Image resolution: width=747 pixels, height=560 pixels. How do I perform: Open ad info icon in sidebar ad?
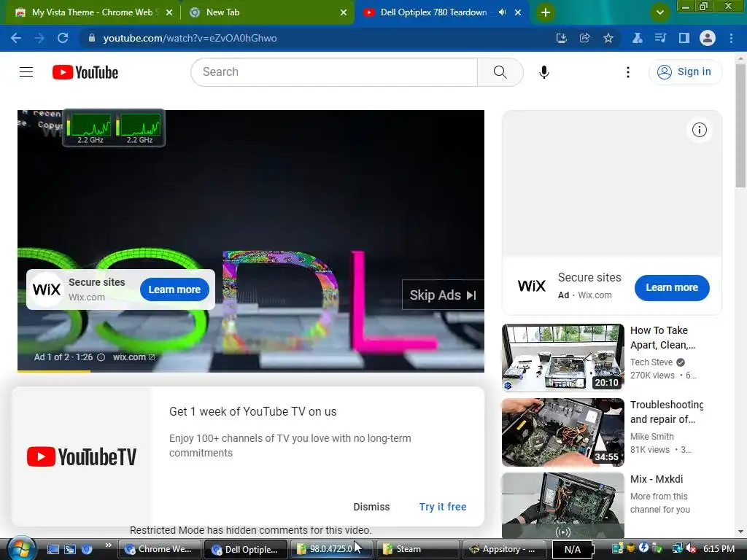coord(700,130)
